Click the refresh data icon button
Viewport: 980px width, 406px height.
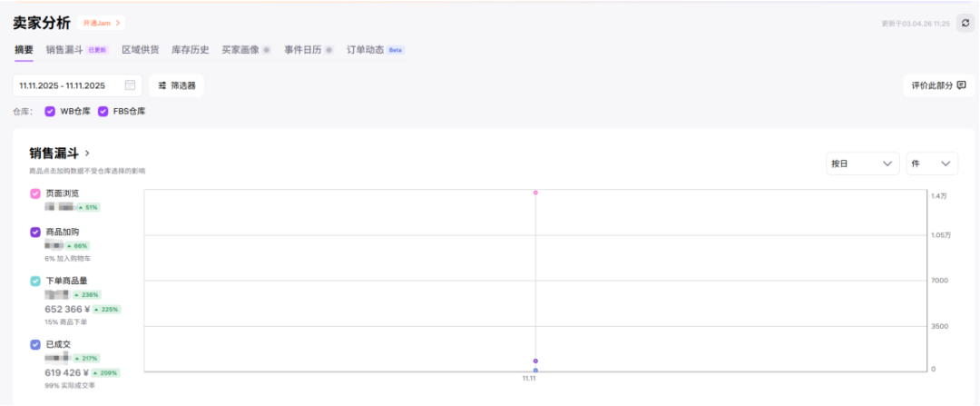(965, 23)
